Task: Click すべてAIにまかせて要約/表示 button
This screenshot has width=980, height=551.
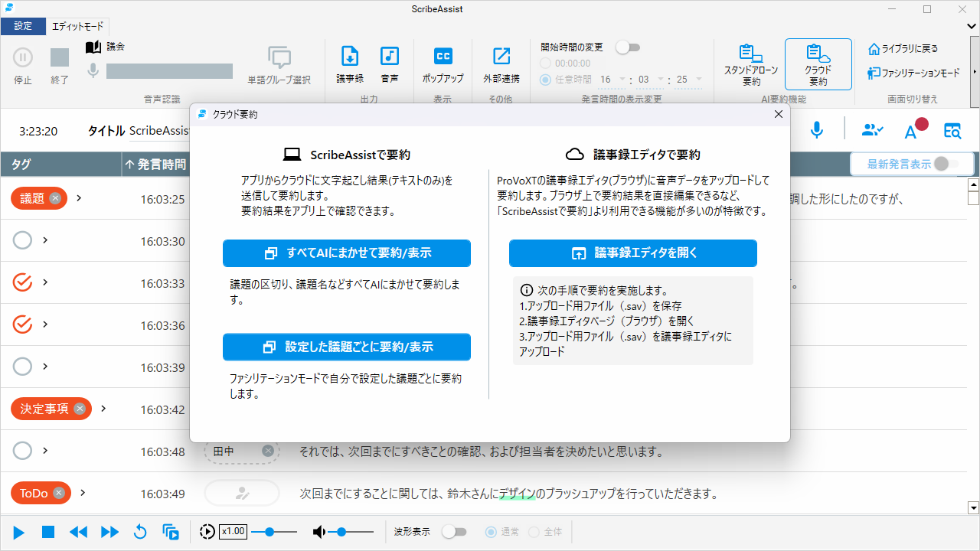Action: tap(347, 253)
